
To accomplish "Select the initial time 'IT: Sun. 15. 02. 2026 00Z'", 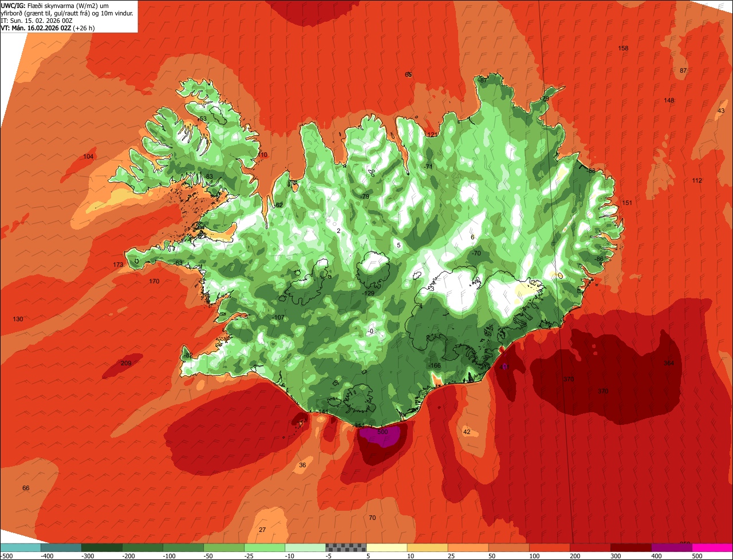I will point(37,20).
